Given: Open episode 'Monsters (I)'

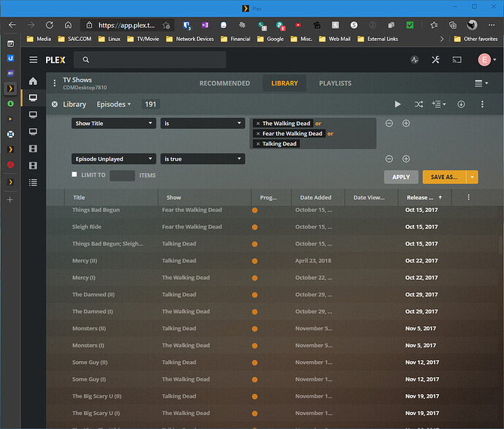Looking at the screenshot, I should point(88,346).
